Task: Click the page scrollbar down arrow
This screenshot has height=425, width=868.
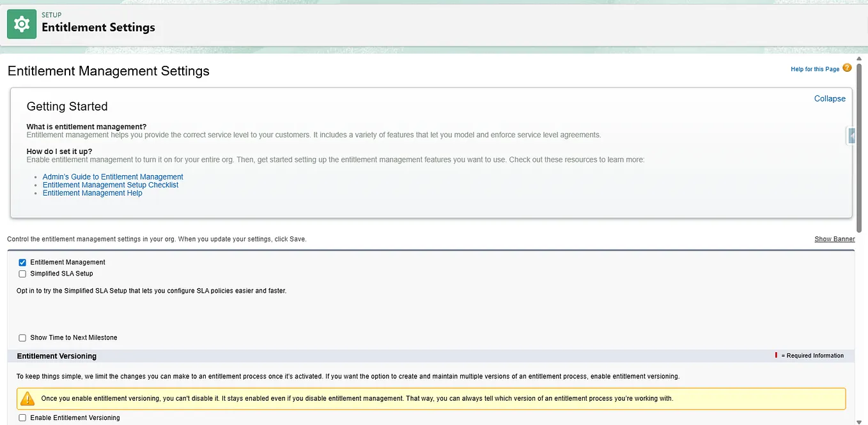Action: pyautogui.click(x=859, y=421)
